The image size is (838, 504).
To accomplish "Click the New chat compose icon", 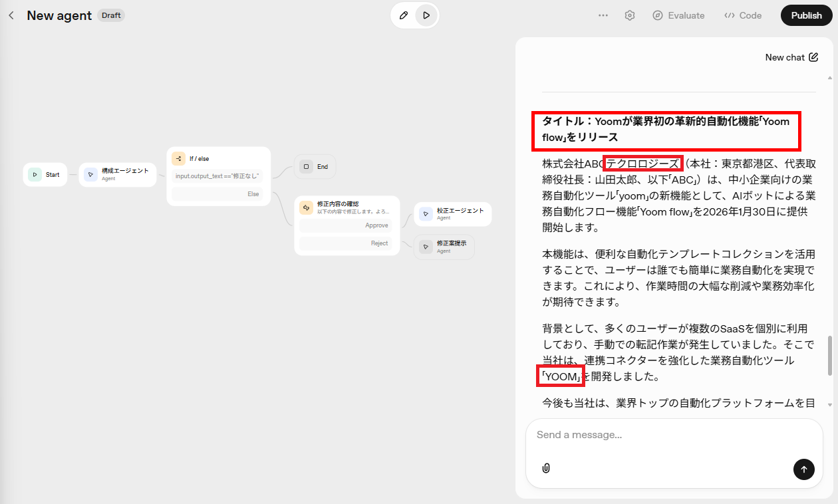I will click(x=813, y=57).
